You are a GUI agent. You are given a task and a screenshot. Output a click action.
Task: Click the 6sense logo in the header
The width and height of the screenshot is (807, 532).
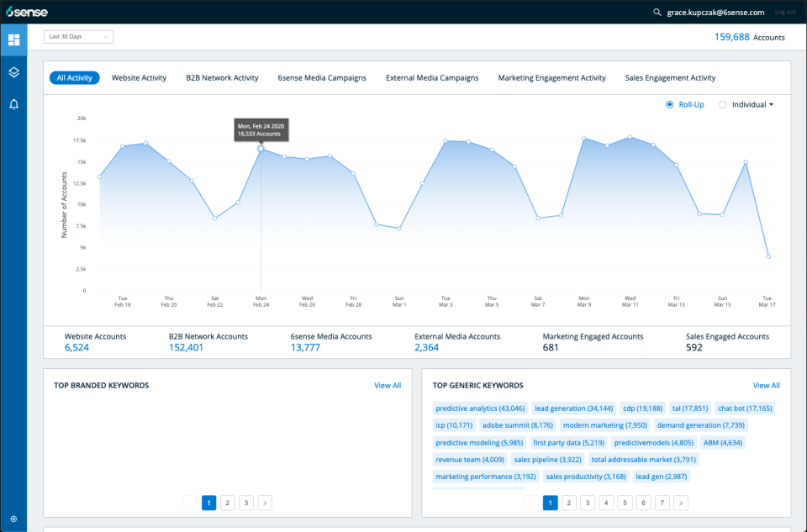point(28,12)
